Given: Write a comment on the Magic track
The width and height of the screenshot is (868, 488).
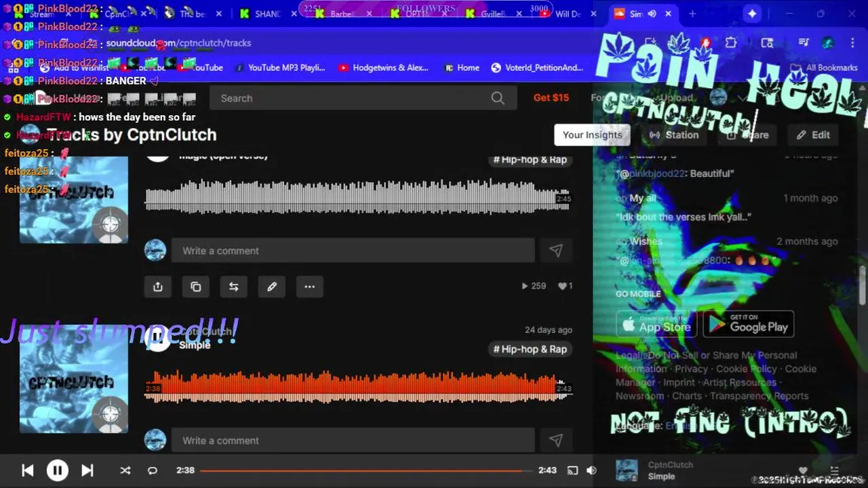Looking at the screenshot, I should (x=353, y=251).
